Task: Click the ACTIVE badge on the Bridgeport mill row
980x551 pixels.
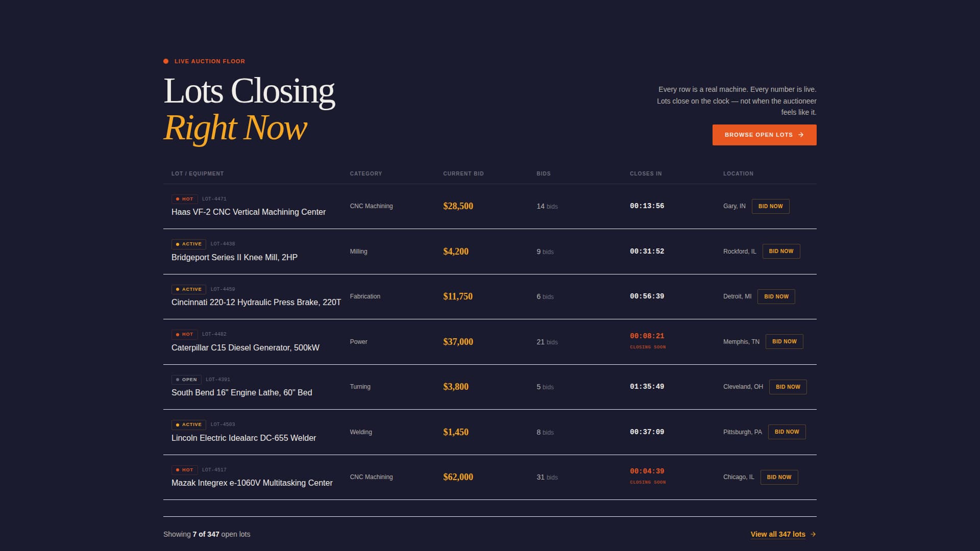Action: click(189, 244)
